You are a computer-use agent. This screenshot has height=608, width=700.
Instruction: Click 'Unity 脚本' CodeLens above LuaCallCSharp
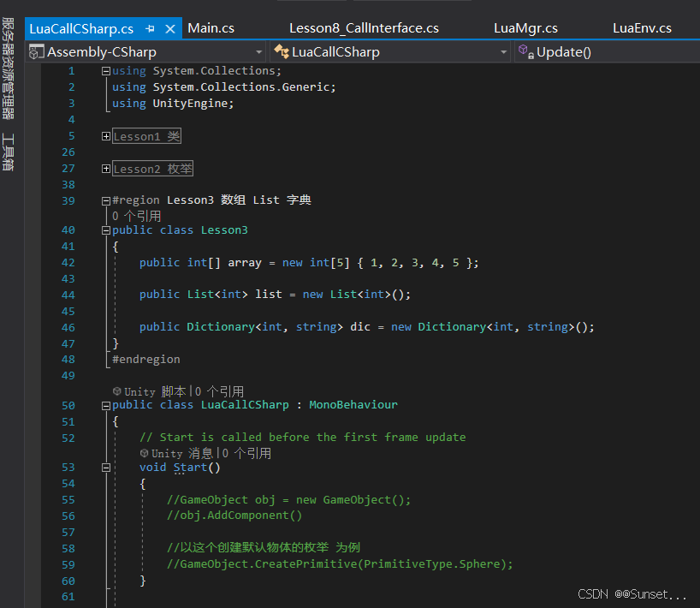[155, 392]
